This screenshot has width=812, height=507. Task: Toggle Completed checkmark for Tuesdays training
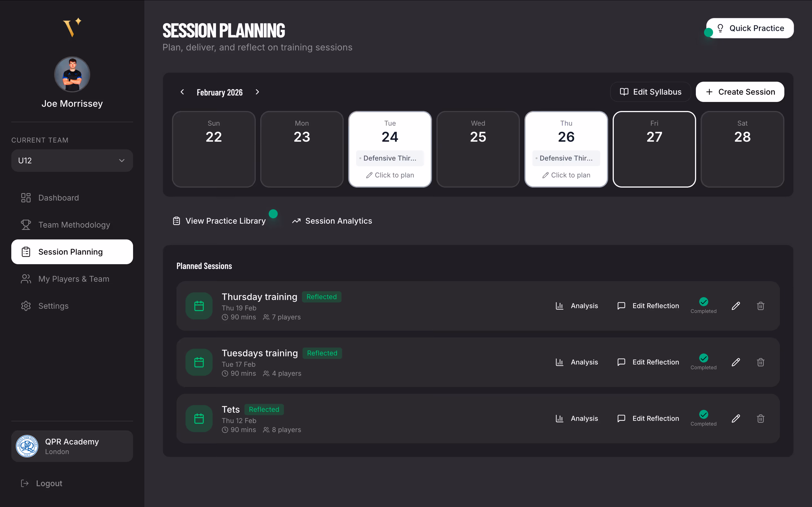click(x=703, y=359)
